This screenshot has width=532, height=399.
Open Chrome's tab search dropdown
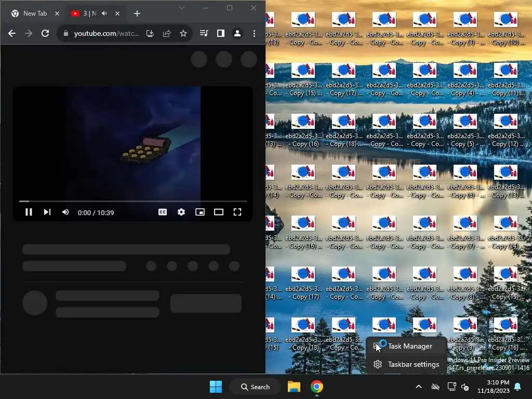click(x=182, y=8)
